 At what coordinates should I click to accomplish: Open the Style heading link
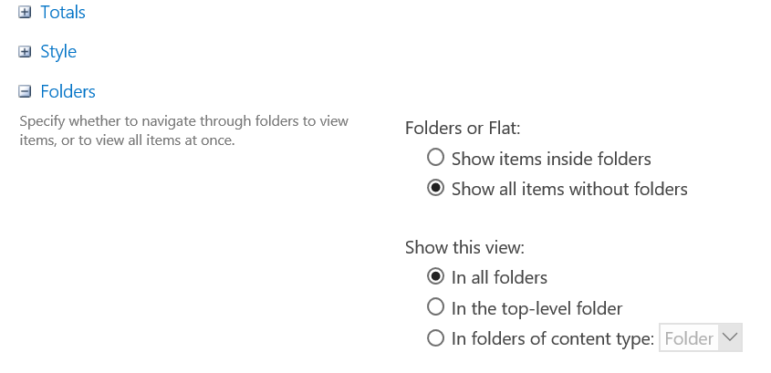click(59, 52)
